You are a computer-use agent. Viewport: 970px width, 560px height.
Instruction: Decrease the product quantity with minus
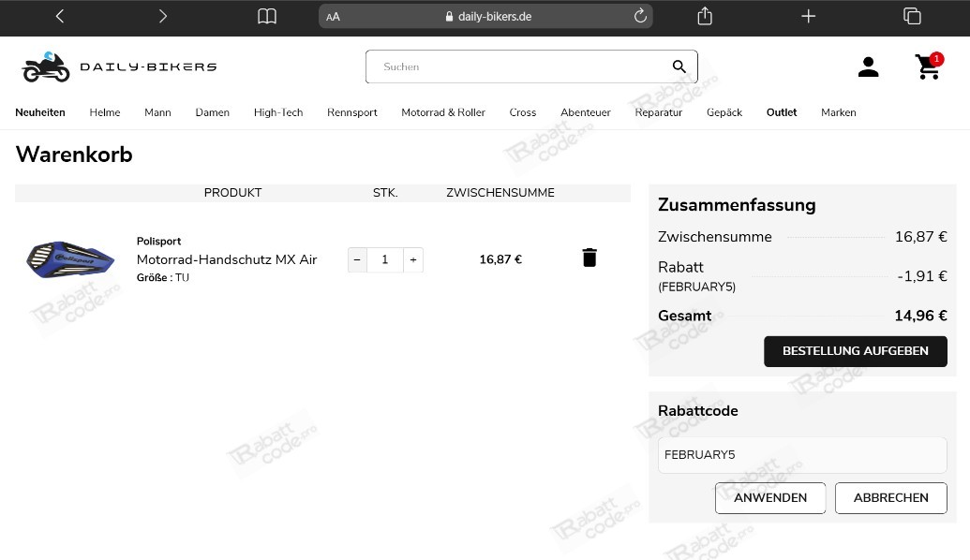coord(356,259)
